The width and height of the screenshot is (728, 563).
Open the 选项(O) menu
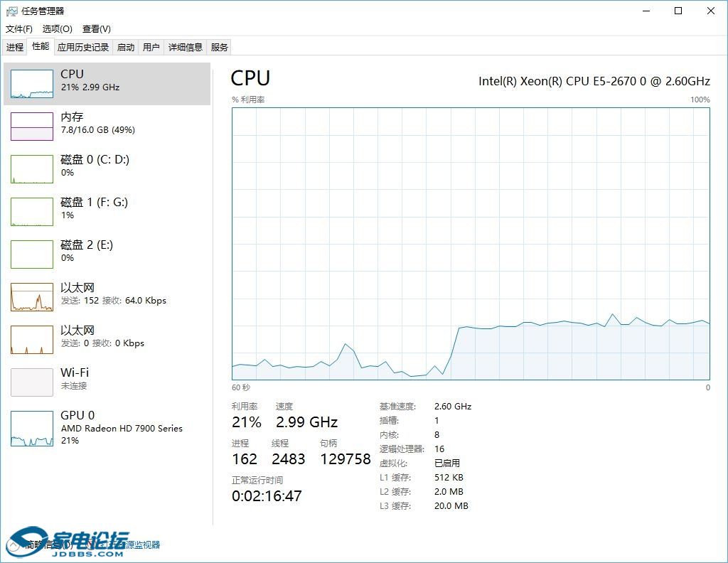(57, 29)
